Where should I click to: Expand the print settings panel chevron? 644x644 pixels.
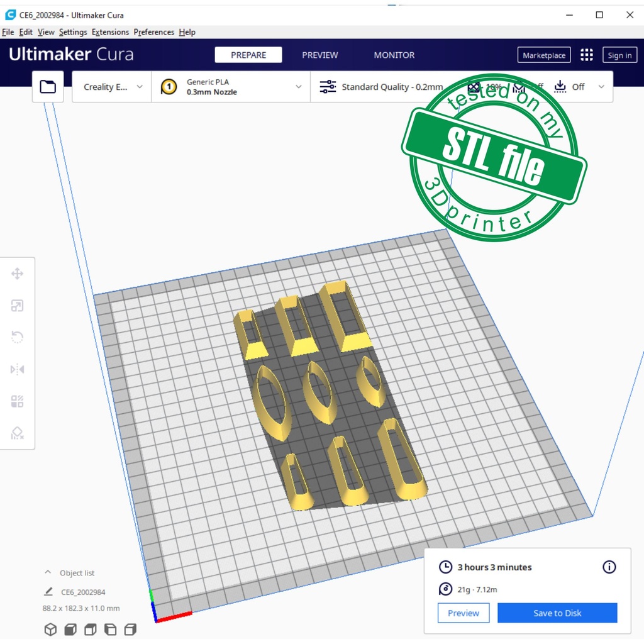tap(601, 87)
